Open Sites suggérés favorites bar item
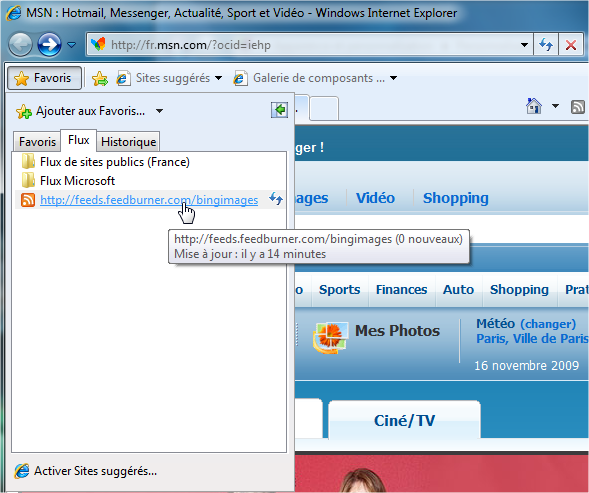 pos(164,78)
